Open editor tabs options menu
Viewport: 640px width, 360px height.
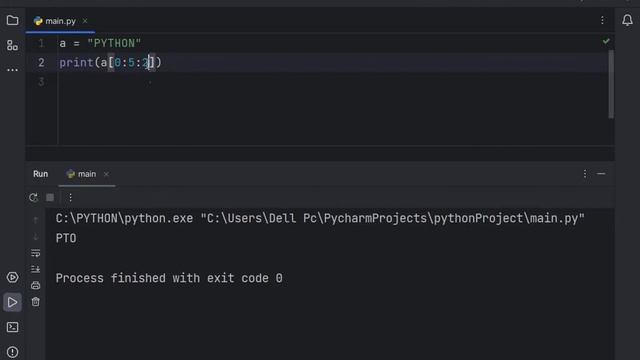[602, 20]
